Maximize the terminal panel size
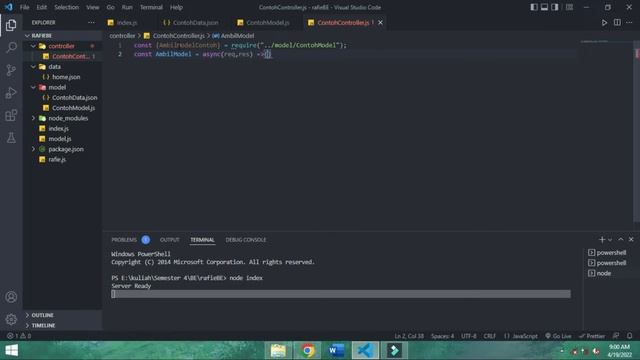This screenshot has height=360, width=640. click(621, 239)
